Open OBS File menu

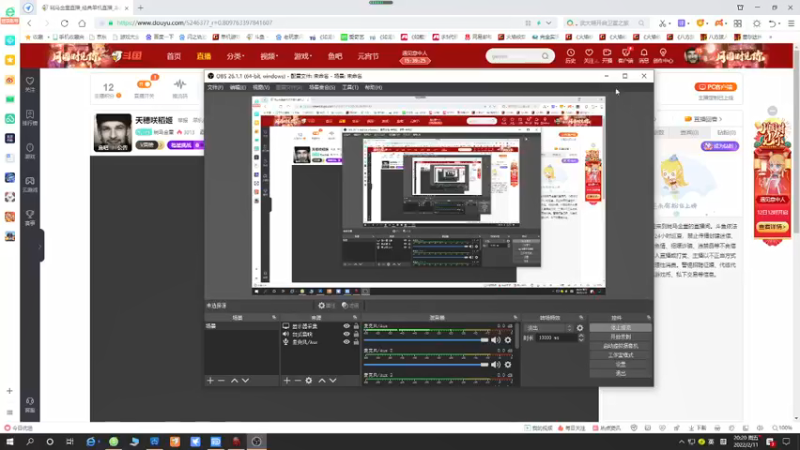[x=215, y=87]
